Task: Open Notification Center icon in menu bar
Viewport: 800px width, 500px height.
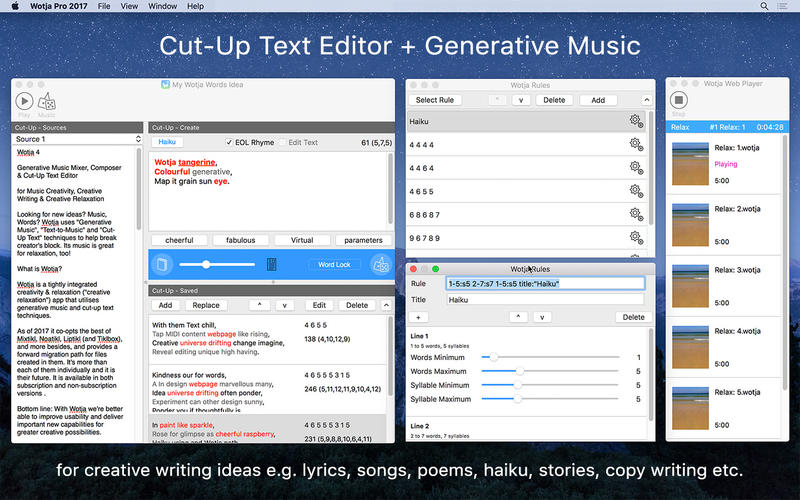Action: pos(782,6)
